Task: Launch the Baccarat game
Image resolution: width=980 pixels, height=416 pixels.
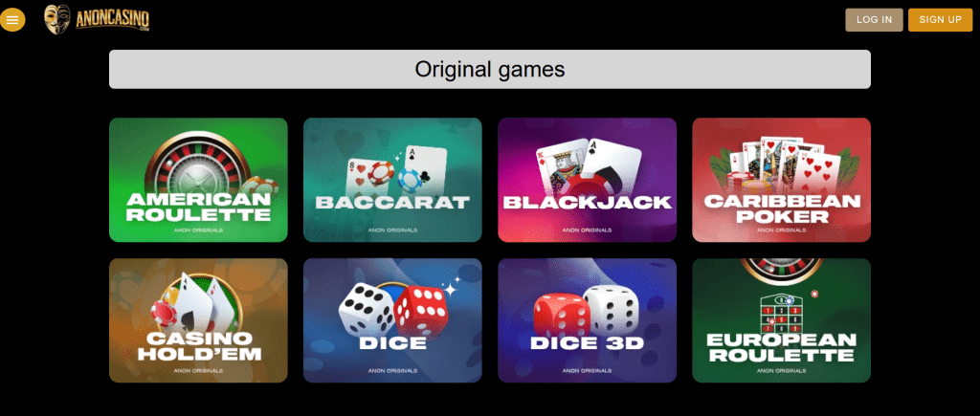Action: click(x=392, y=180)
